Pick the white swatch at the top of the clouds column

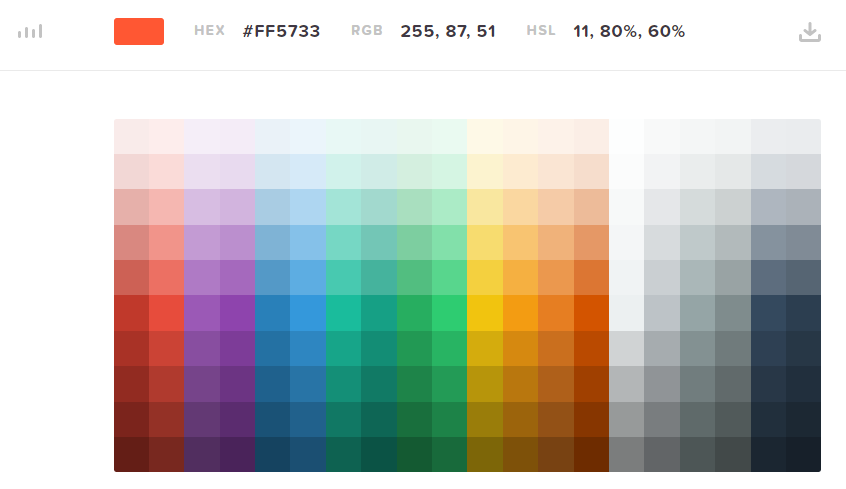pyautogui.click(x=626, y=137)
